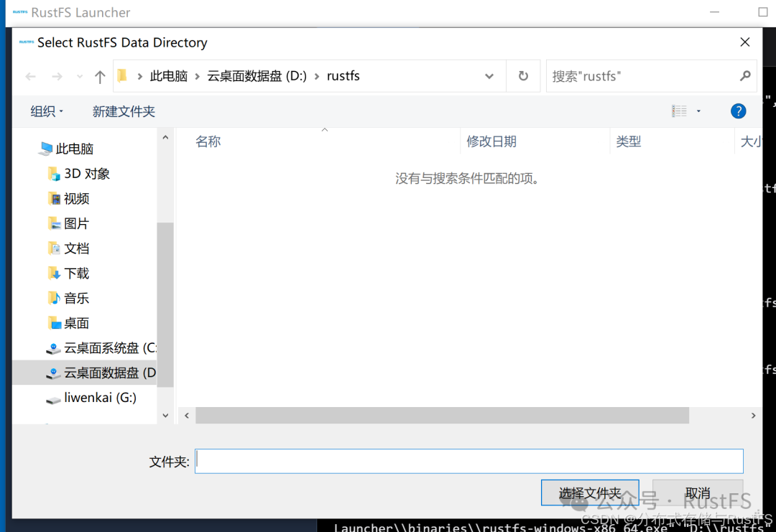Click the 音乐 folder icon
This screenshot has width=776, height=532.
click(54, 298)
